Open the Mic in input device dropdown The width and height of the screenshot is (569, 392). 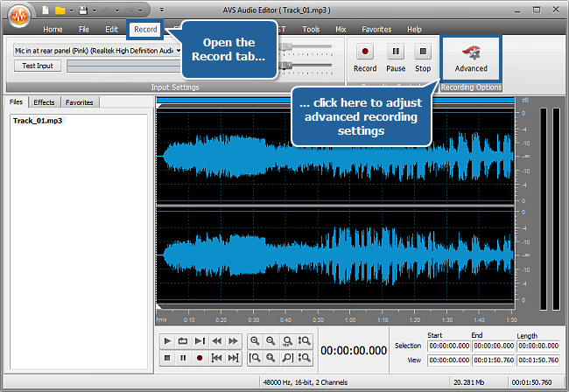(179, 51)
